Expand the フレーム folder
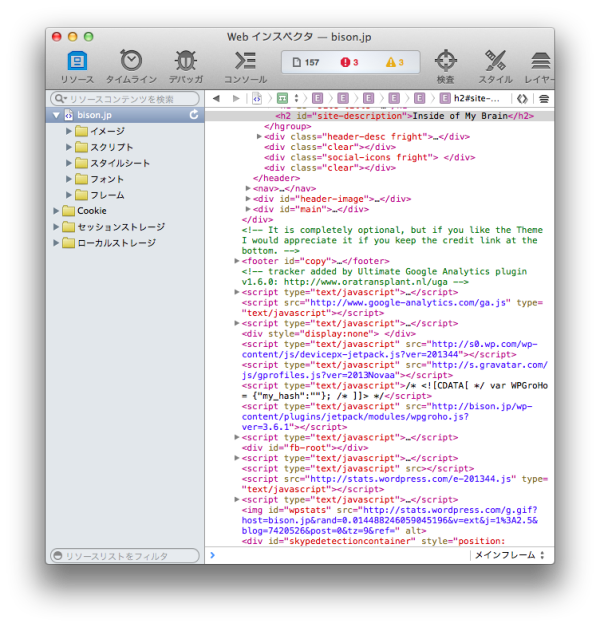The height and width of the screenshot is (627, 600). 68,195
